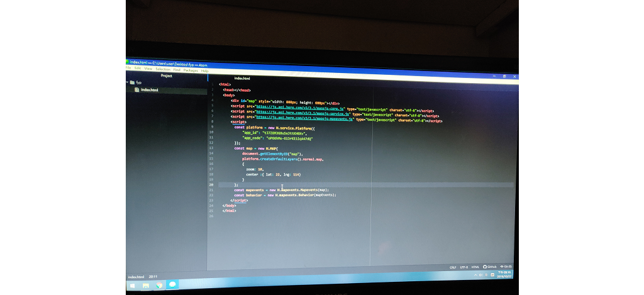Image resolution: width=644 pixels, height=295 pixels.
Task: Click the "const behavior" line text
Action: (285, 195)
